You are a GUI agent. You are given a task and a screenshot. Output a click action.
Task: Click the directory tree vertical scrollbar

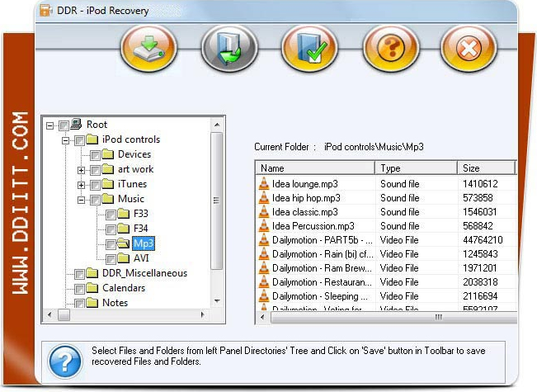coord(217,198)
